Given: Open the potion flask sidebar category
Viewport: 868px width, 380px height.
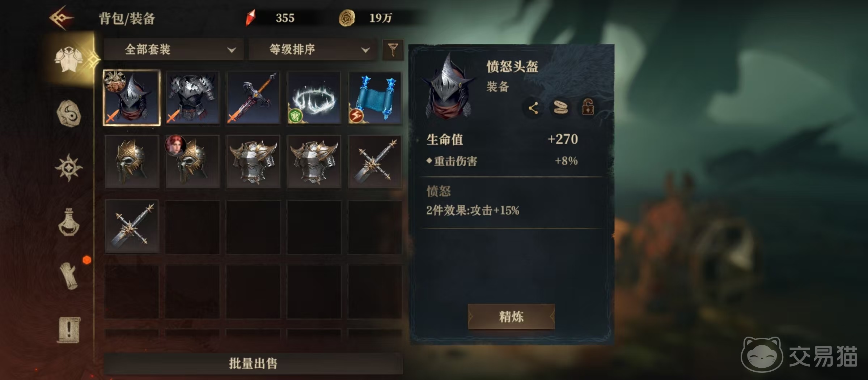Looking at the screenshot, I should coord(69,222).
